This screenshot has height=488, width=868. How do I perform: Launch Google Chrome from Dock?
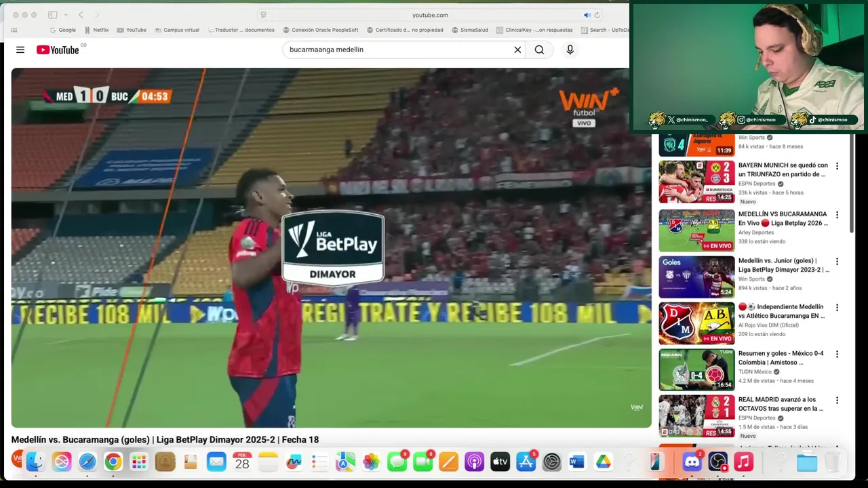pos(113,462)
